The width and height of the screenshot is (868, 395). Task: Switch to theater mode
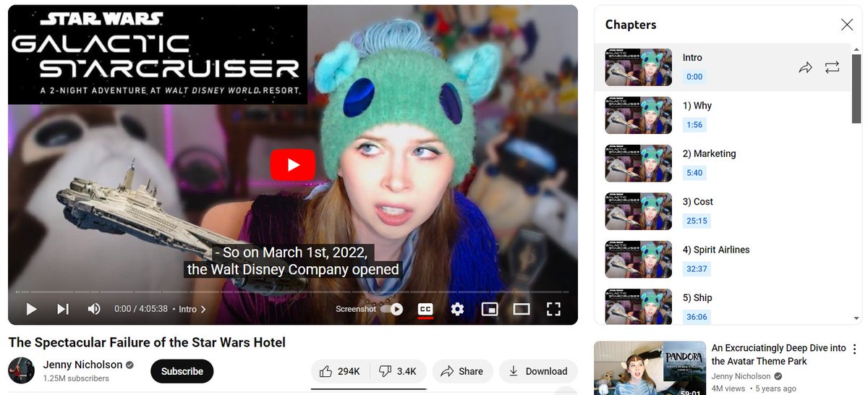[522, 309]
